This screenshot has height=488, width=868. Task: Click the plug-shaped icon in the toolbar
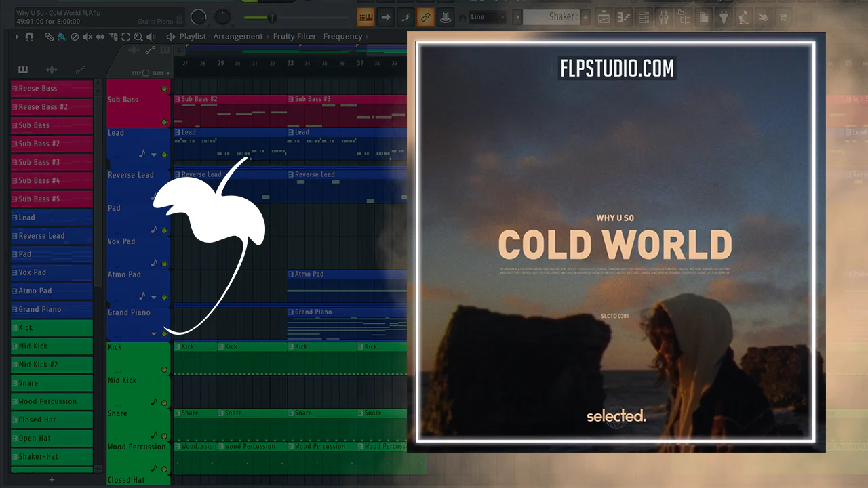pos(724,17)
